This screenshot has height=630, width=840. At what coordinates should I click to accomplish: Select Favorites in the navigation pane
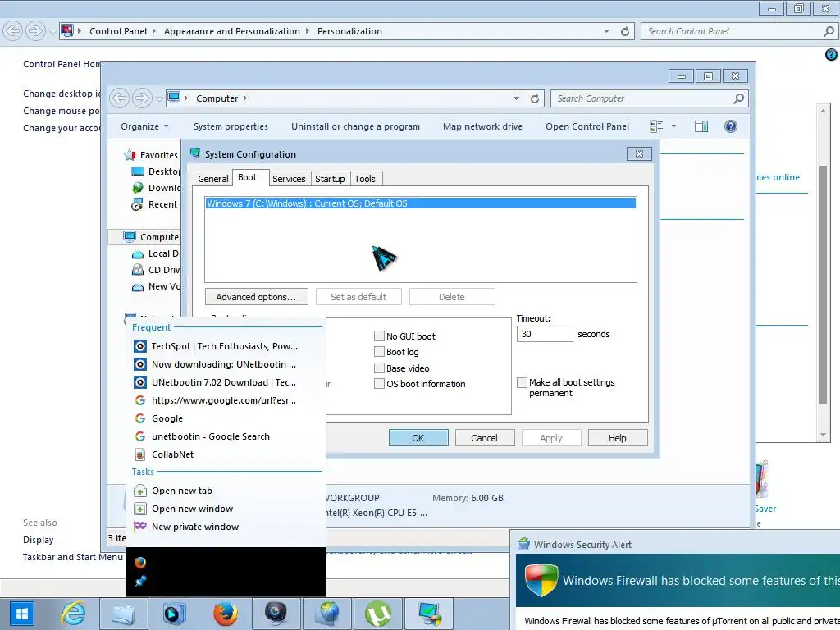(x=158, y=155)
